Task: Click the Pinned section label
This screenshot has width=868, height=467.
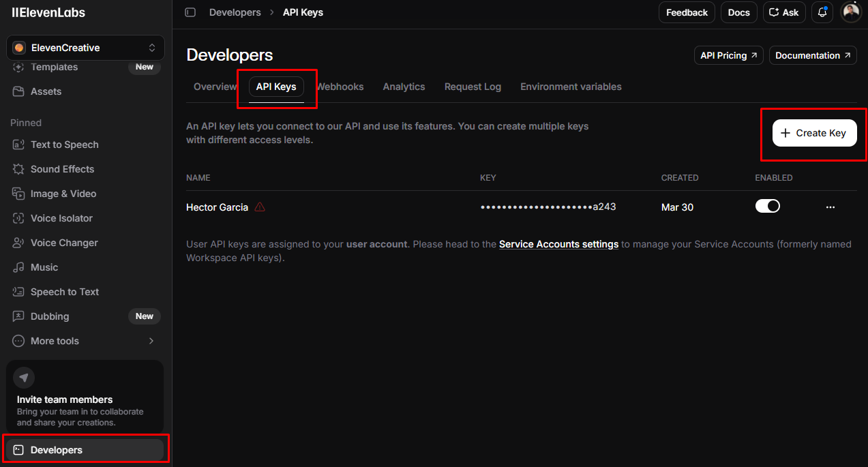Action: [26, 123]
